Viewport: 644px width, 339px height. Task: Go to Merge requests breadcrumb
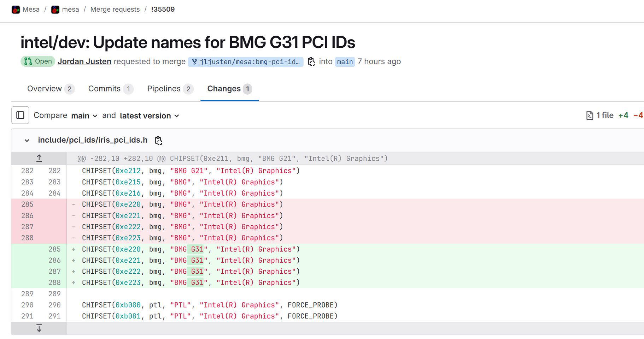click(115, 10)
